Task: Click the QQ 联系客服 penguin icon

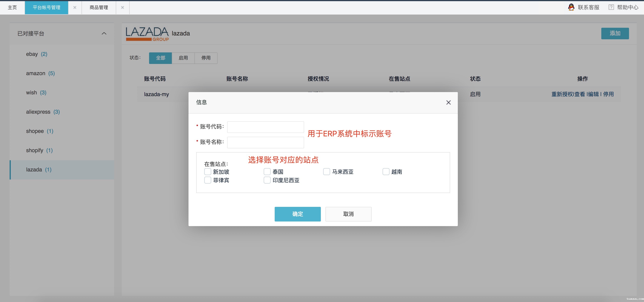Action: click(x=571, y=7)
